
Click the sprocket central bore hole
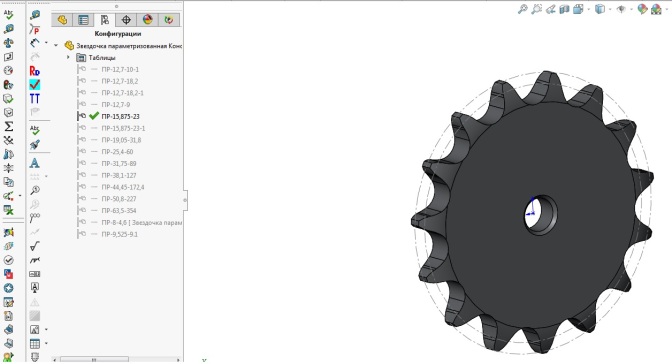(541, 214)
